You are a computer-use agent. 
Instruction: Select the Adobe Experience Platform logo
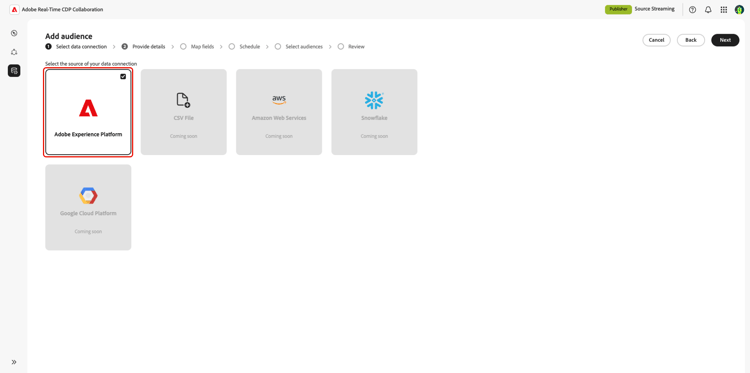[88, 108]
